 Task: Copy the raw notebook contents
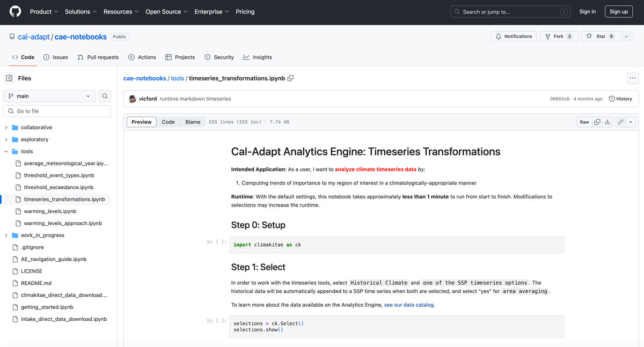pos(597,122)
